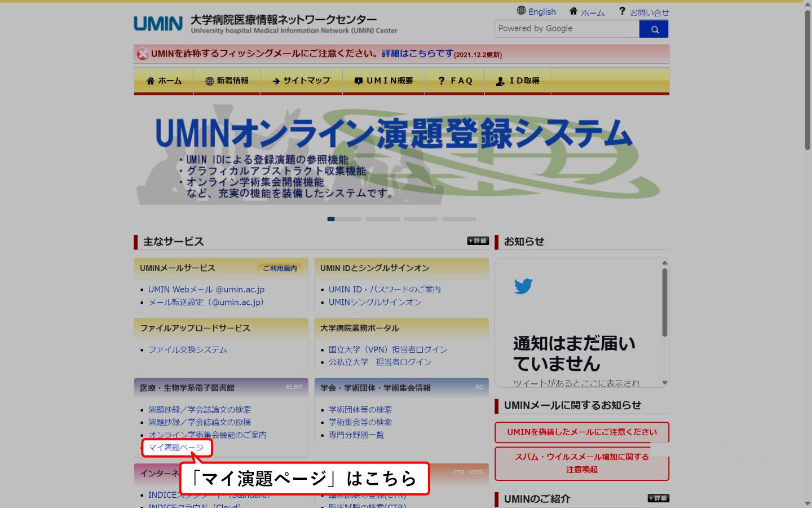812x508 pixels.
Task: Click the ファイル交換システム link
Action: pyautogui.click(x=188, y=349)
